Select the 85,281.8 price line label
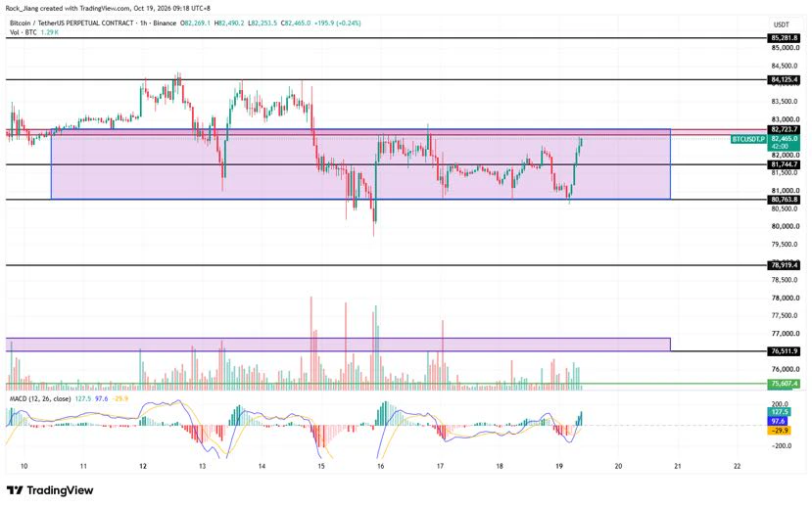This screenshot has width=812, height=507. [784, 38]
